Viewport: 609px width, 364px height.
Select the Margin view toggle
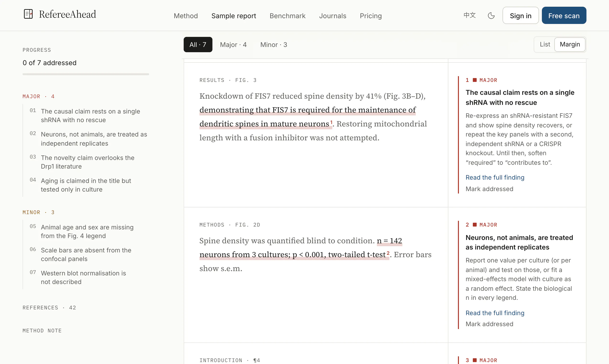(570, 44)
